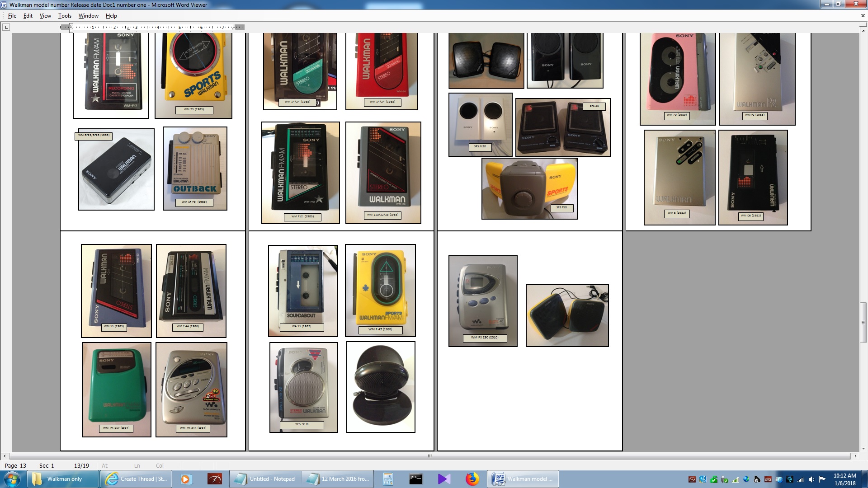Open the View menu
868x488 pixels.
pyautogui.click(x=45, y=16)
